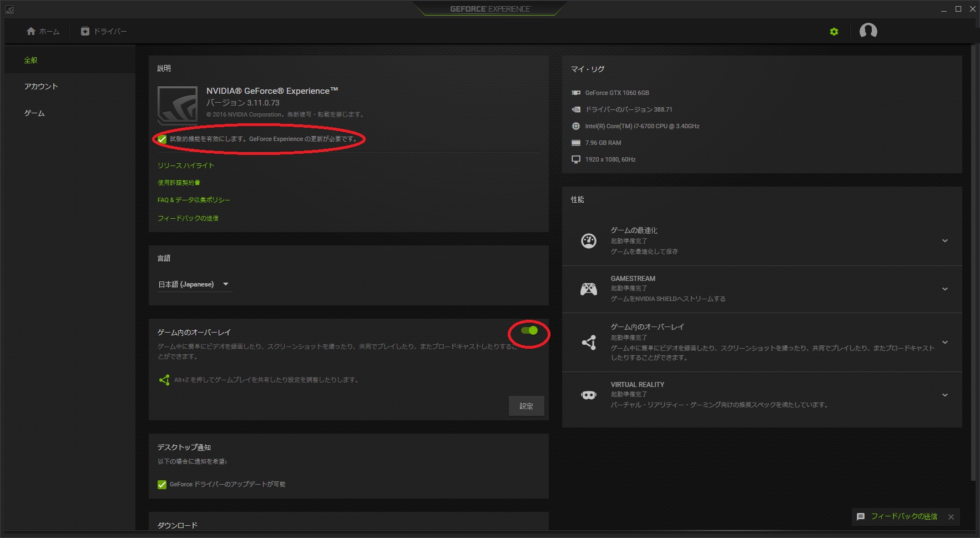Click the GeForce GTX 1060 6GB text
This screenshot has height=538, width=980.
(x=617, y=93)
